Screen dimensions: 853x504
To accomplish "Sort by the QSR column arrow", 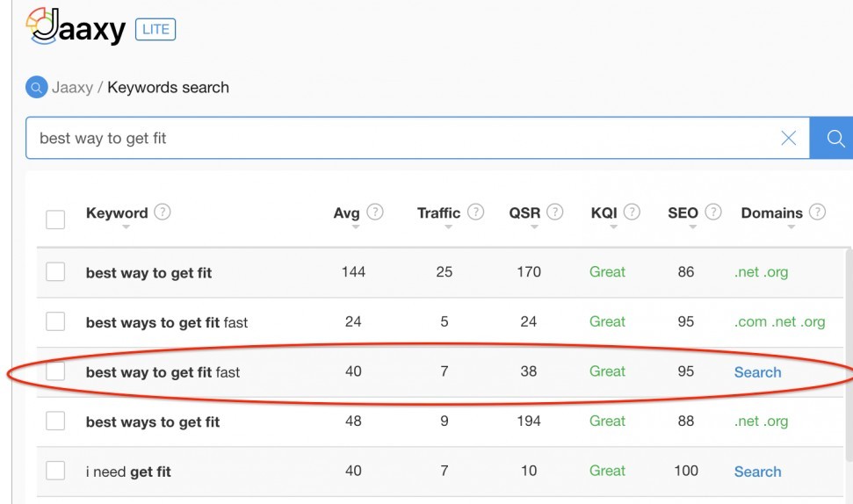I will [534, 227].
